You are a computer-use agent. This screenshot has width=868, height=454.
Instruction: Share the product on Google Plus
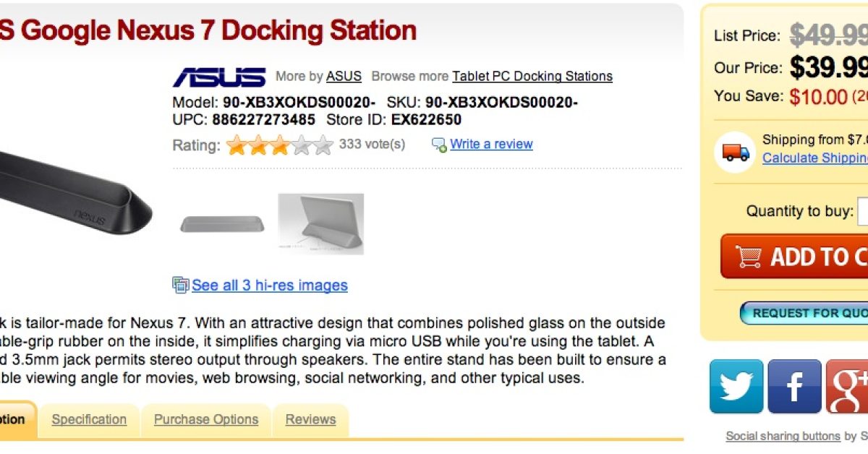coord(849,387)
